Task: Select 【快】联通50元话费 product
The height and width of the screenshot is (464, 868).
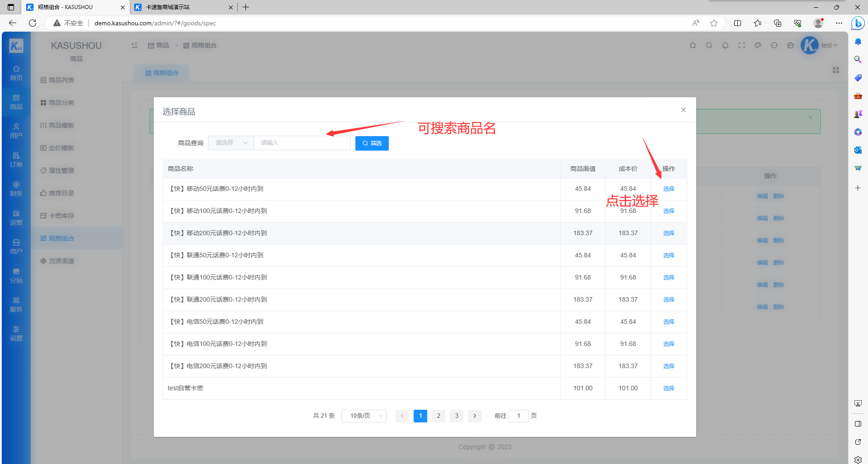Action: coord(669,256)
